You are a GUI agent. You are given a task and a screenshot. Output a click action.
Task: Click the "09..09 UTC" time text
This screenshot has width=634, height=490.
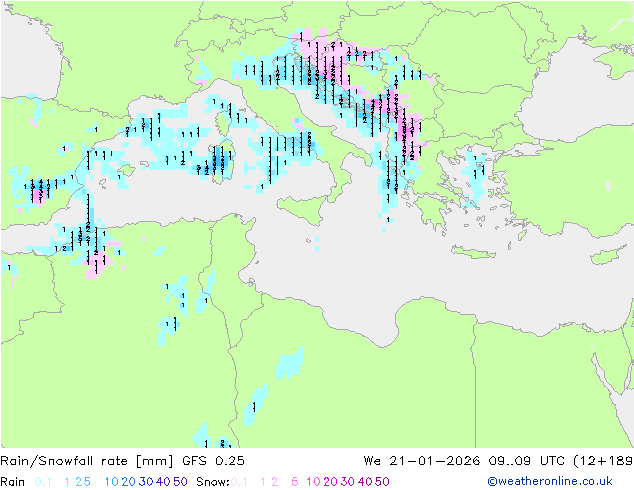coord(527,461)
